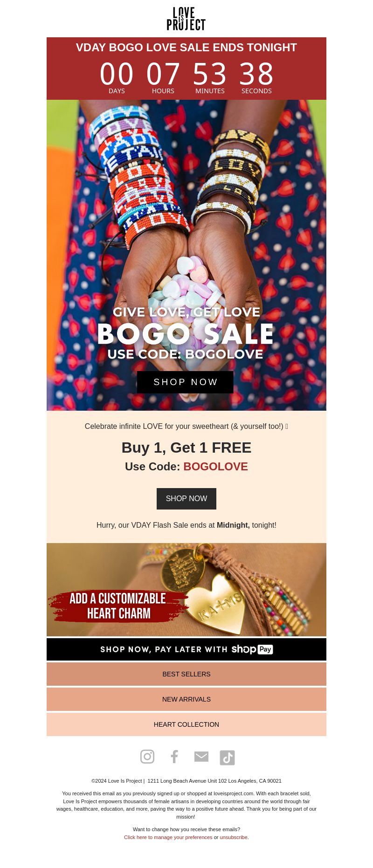Click the Shop Pay logo in black banner

[252, 649]
